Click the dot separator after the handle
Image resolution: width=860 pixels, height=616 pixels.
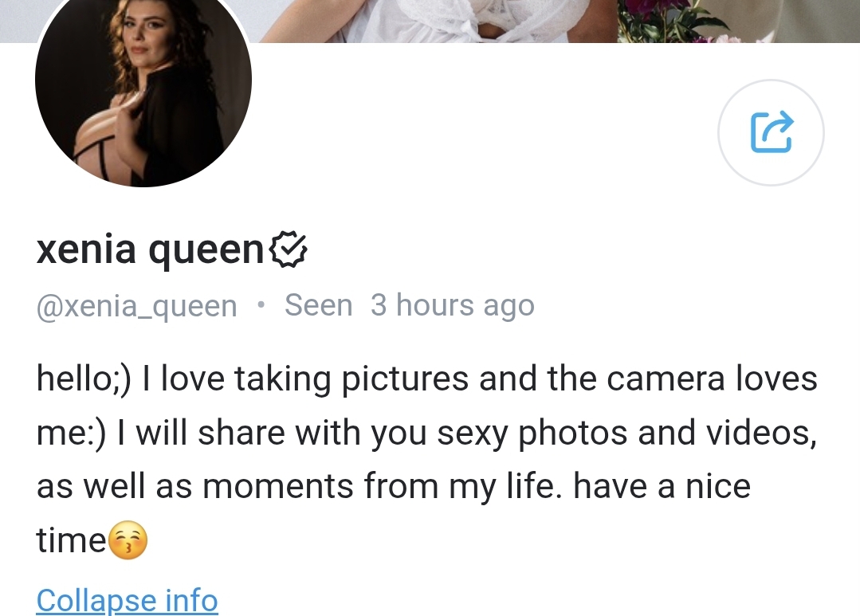tap(261, 305)
